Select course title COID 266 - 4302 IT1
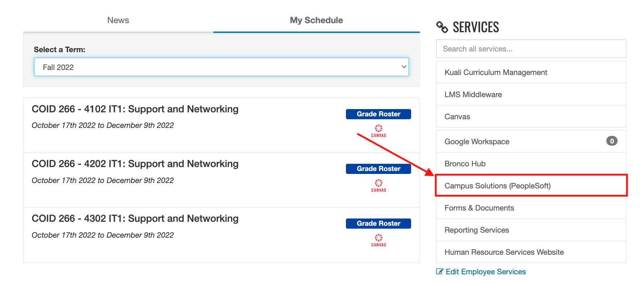This screenshot has height=283, width=644. coord(135,219)
